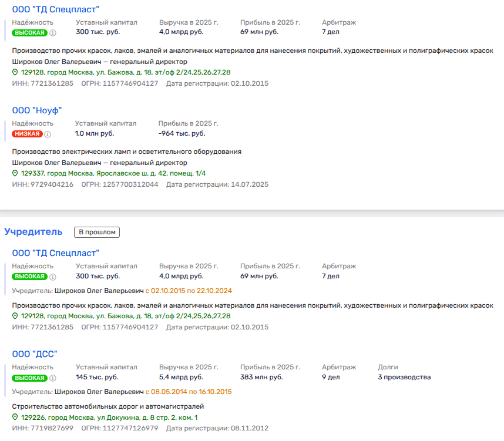Viewport: 504px width, 441px height.
Task: Open the first ООО "ТД Спецпласт" link at the top
Action: [x=56, y=9]
